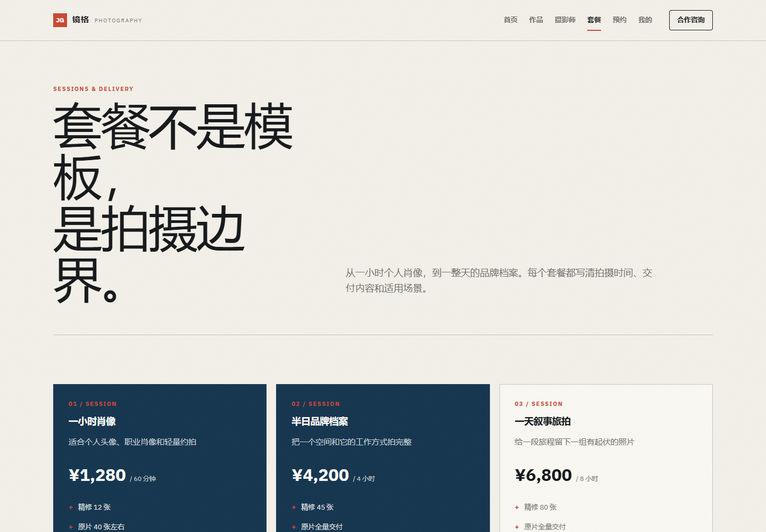Click the ¥6,800 price
This screenshot has width=766, height=532.
point(543,475)
